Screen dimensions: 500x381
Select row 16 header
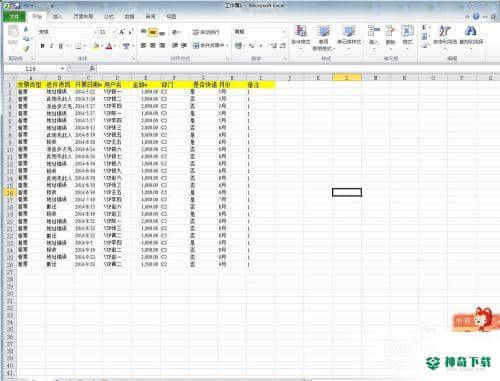pos(10,192)
